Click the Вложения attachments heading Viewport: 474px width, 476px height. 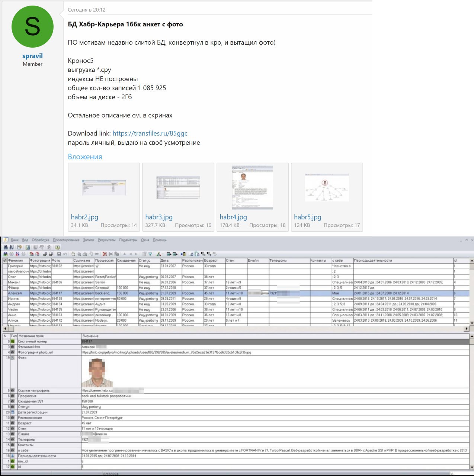(85, 157)
